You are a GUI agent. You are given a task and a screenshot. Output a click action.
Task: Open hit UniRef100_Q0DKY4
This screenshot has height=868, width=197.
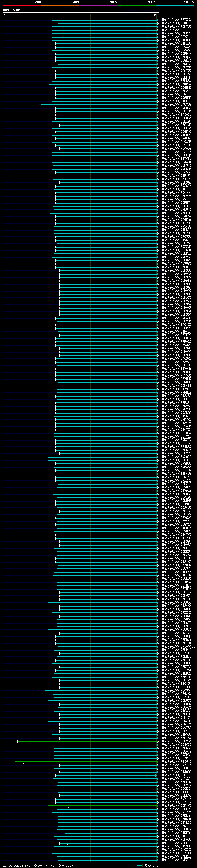coord(176,33)
